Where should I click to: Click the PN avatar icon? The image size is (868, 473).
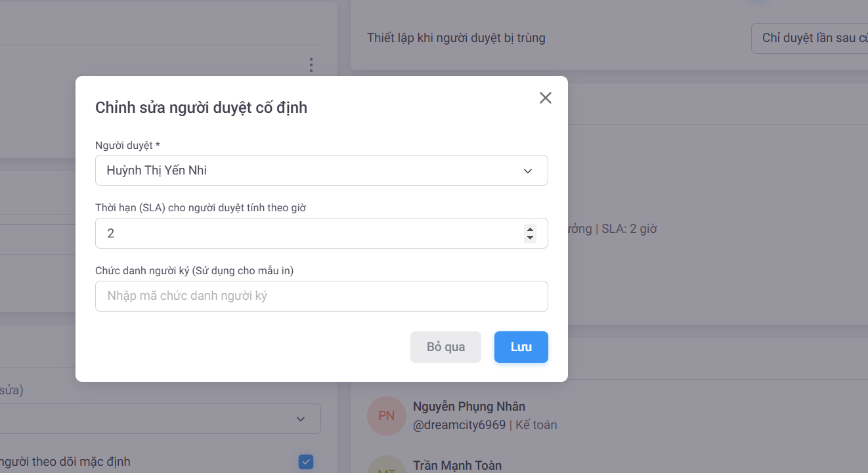pos(386,416)
